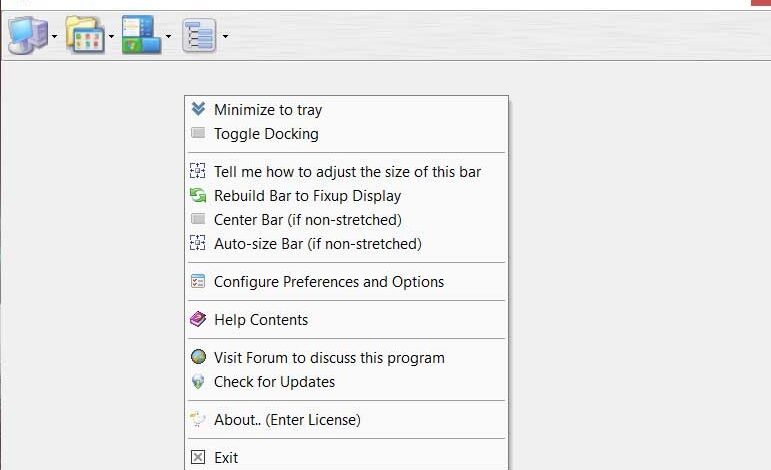Click the blue chevrons Minimize to tray icon
This screenshot has width=771, height=470.
pos(198,109)
